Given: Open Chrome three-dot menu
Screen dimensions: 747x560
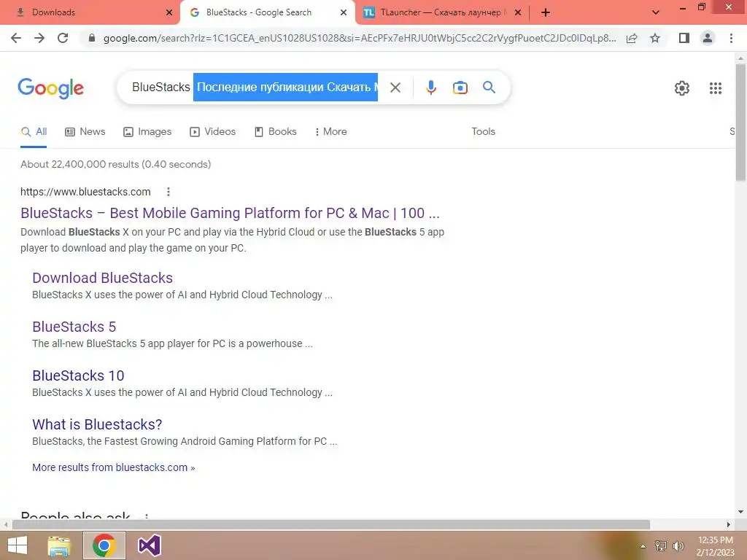Looking at the screenshot, I should tap(731, 38).
